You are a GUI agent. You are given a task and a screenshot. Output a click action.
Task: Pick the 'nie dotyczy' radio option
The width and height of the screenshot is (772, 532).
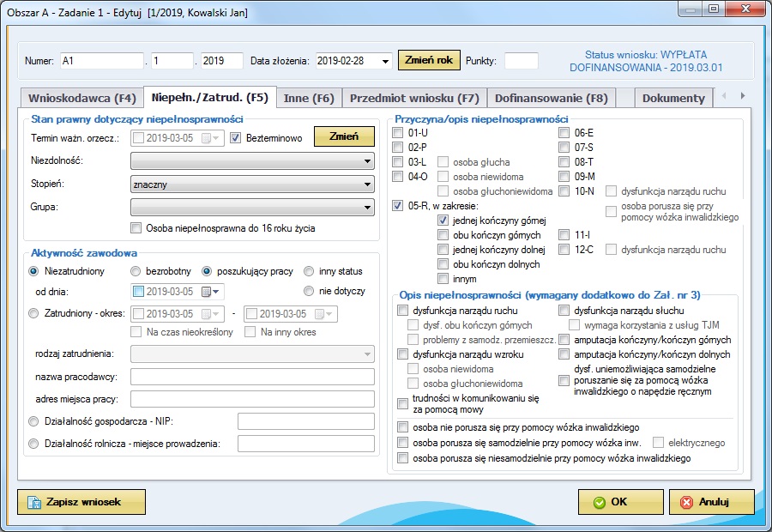(x=309, y=291)
